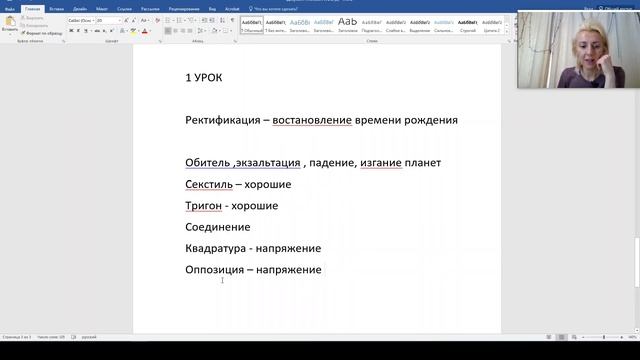Toggle show paragraph marks (¶)

coord(233,20)
